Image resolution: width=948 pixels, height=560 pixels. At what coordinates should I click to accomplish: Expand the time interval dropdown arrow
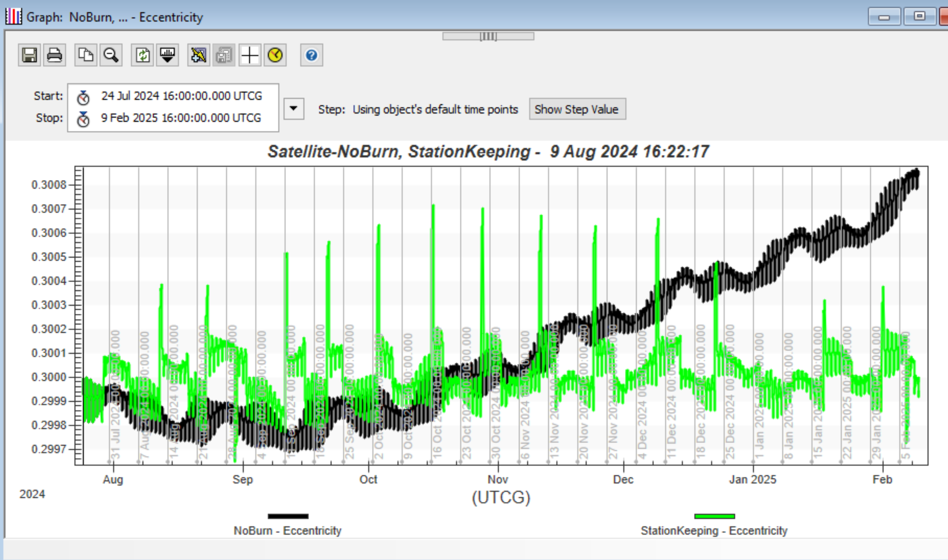(294, 109)
